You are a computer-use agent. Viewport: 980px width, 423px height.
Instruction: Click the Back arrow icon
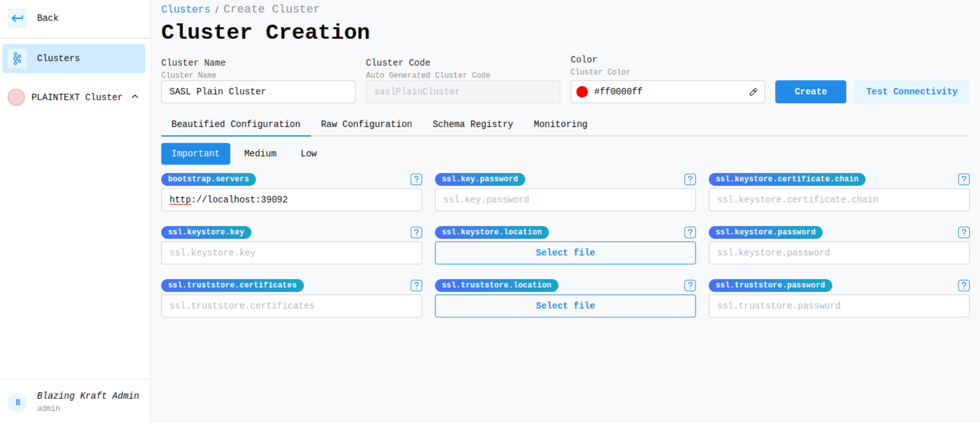(x=17, y=18)
